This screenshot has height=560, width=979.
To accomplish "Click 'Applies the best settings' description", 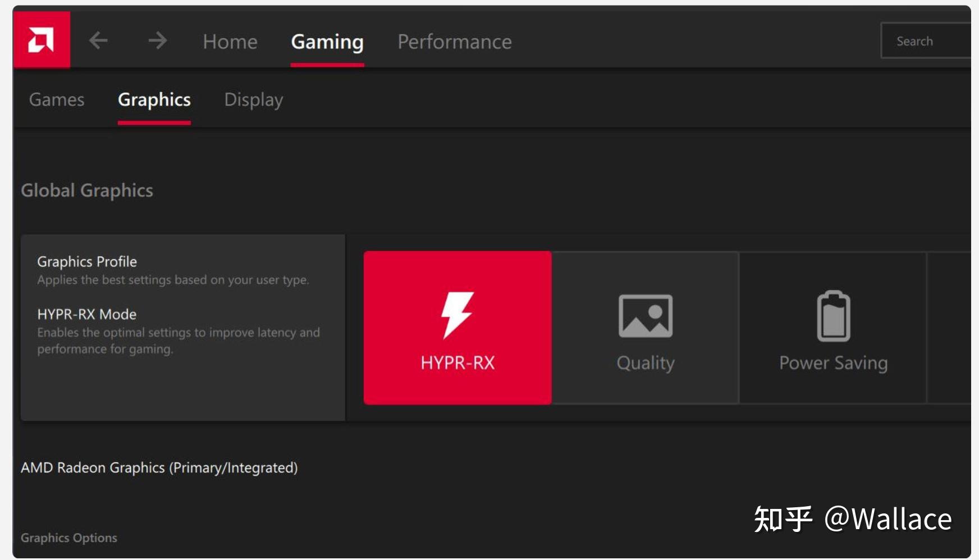I will pos(173,280).
